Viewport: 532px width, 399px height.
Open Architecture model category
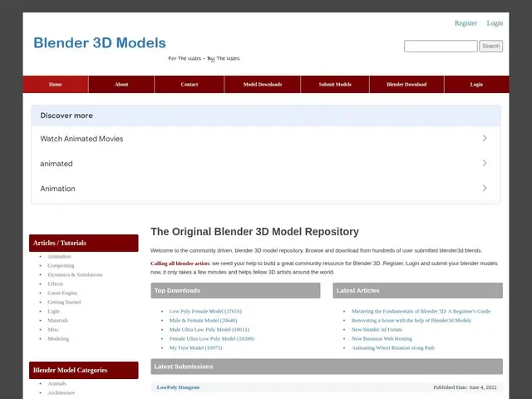pyautogui.click(x=62, y=393)
